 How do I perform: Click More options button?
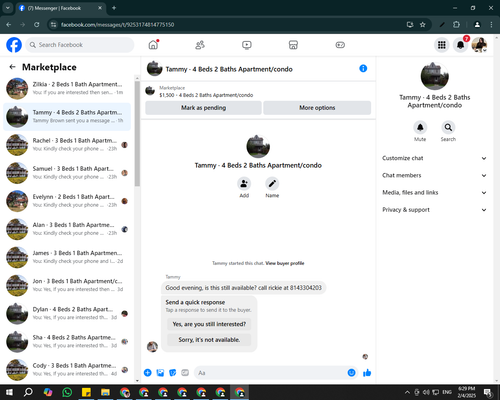[x=317, y=108]
